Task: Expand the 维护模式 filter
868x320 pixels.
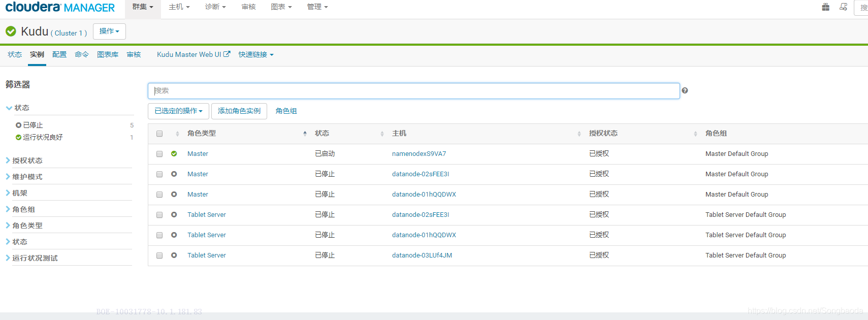Action: pos(24,177)
